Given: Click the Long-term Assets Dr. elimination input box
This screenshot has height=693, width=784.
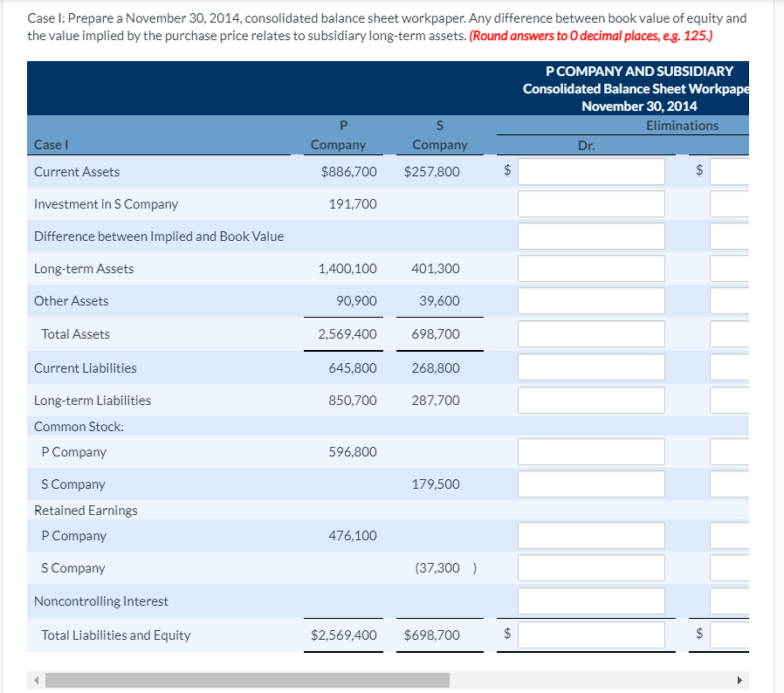Looking at the screenshot, I should coord(591,268).
